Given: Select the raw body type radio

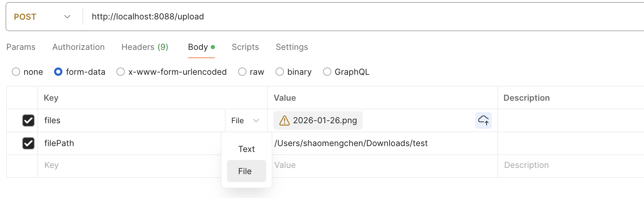Looking at the screenshot, I should pyautogui.click(x=242, y=72).
